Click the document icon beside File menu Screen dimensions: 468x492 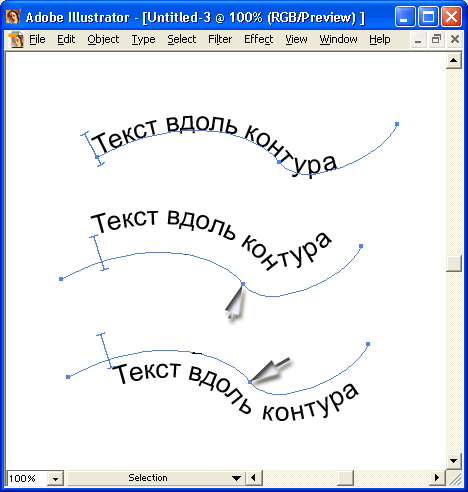[x=16, y=39]
